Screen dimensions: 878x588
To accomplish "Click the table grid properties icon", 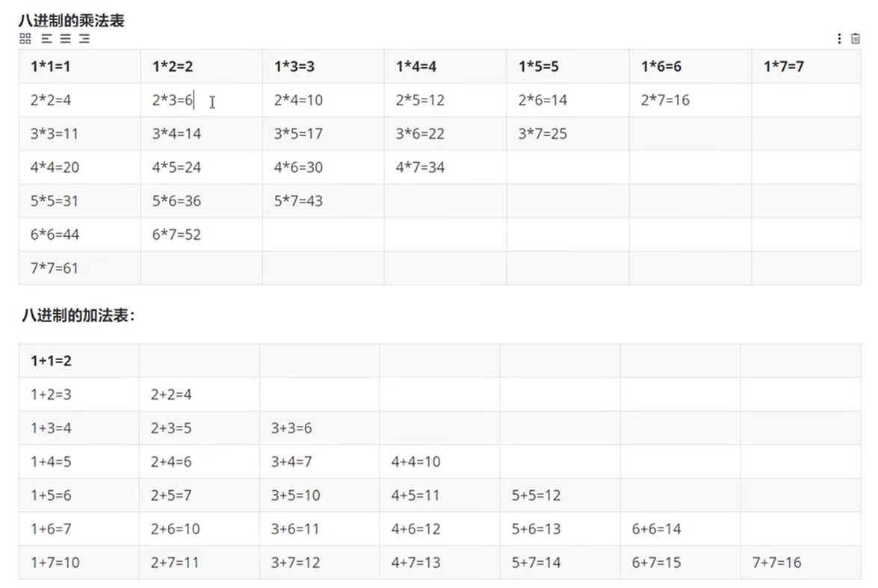I will click(25, 39).
